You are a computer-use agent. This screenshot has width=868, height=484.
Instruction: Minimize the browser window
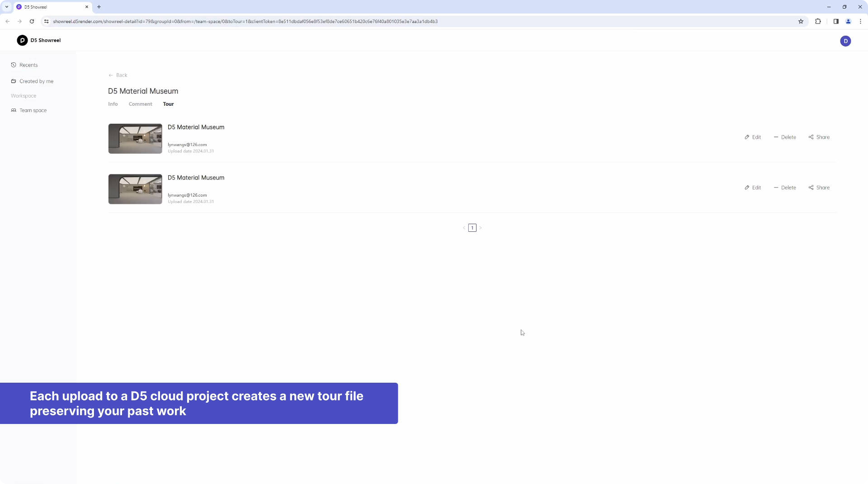(x=829, y=7)
